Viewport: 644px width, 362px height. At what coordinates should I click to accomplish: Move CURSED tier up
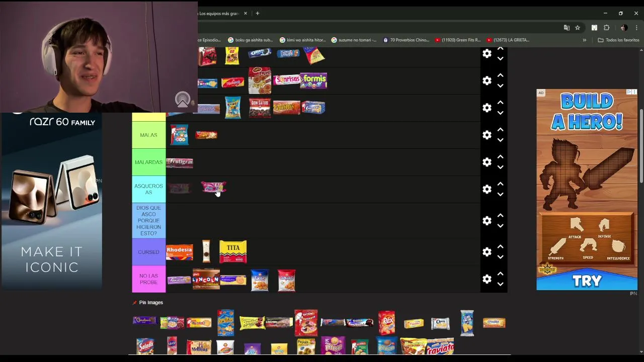click(500, 246)
